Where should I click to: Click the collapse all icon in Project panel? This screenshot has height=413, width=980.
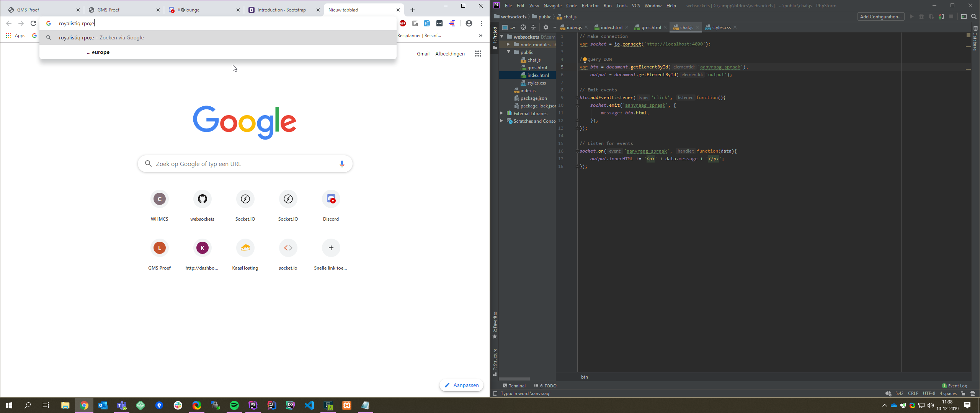pyautogui.click(x=533, y=27)
